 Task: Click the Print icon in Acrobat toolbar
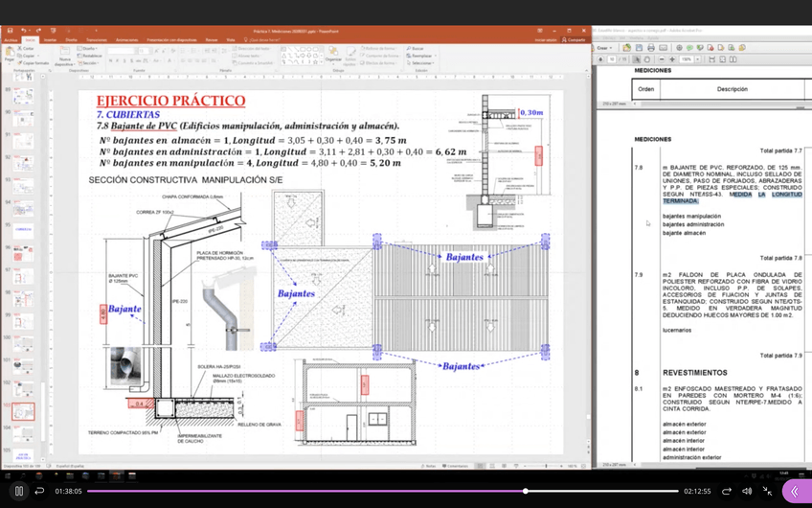pos(651,47)
